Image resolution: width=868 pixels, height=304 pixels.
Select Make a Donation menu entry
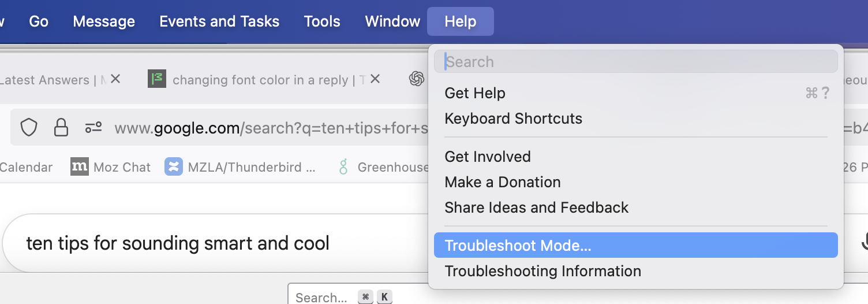[502, 182]
